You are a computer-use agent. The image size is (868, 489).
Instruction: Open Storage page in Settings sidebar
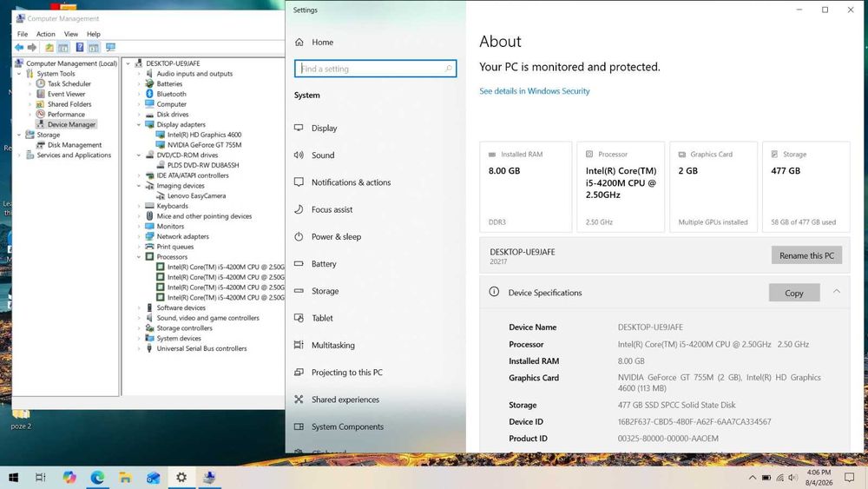click(325, 291)
